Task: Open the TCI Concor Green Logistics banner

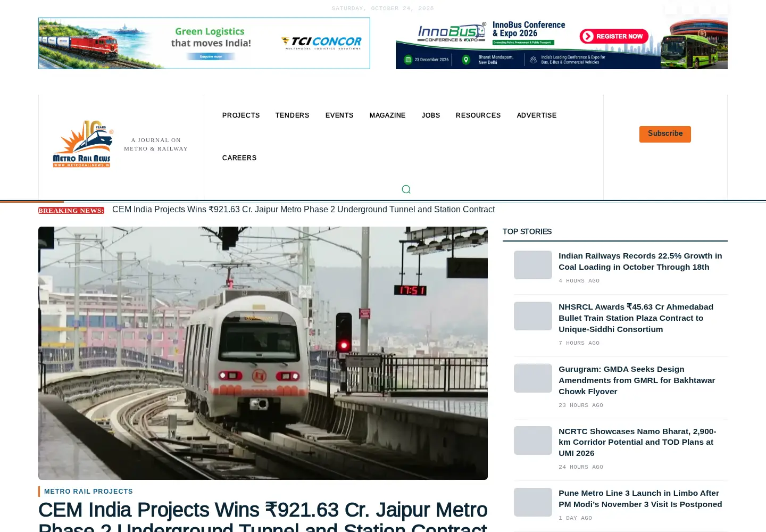Action: (x=204, y=43)
